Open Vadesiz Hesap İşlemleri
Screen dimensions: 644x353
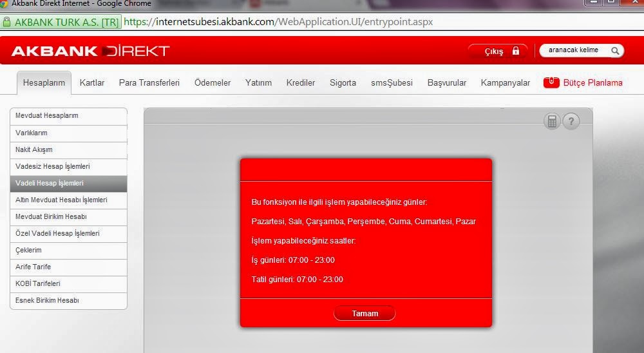click(68, 167)
